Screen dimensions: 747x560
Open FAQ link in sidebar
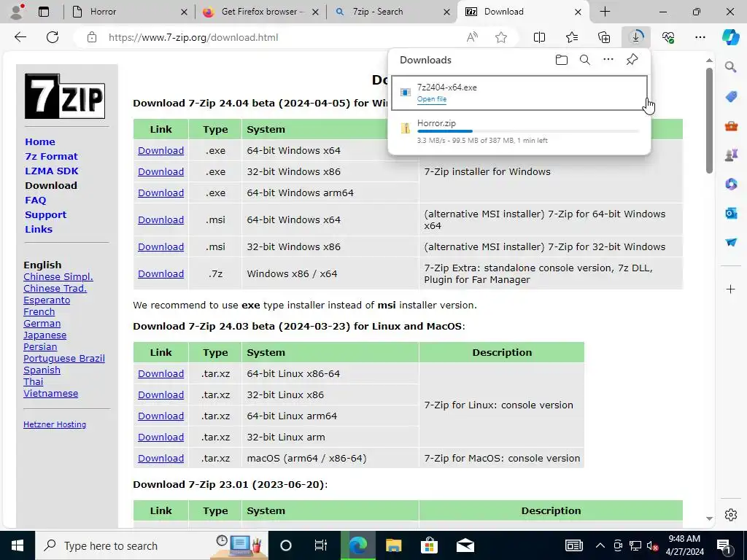[x=36, y=200]
